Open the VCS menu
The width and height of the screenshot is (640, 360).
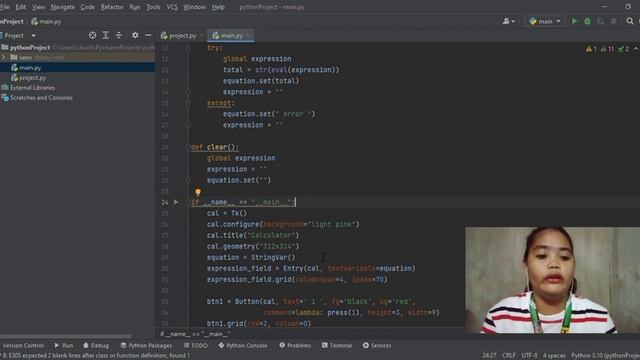pos(172,7)
